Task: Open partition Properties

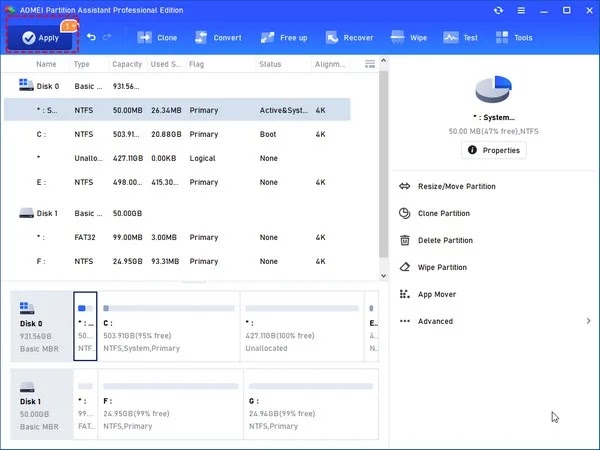Action: click(494, 150)
